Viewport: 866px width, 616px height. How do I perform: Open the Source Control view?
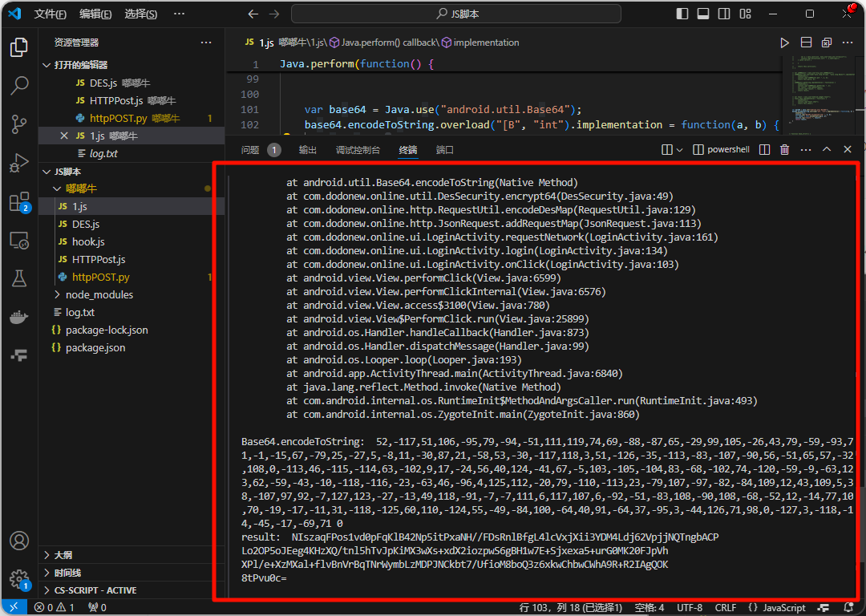(19, 124)
